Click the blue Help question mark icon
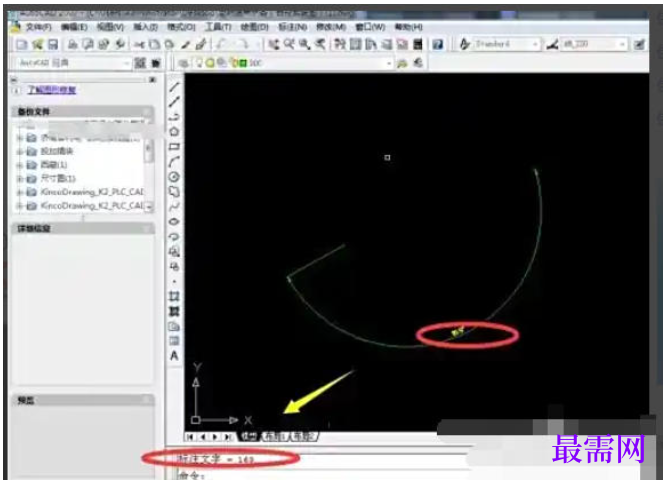 pos(438,44)
